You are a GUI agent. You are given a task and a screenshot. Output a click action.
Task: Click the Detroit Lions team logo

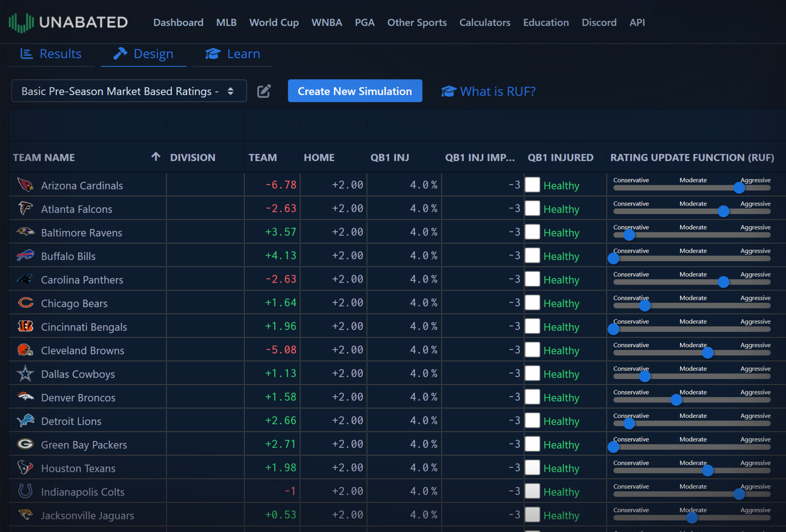25,420
